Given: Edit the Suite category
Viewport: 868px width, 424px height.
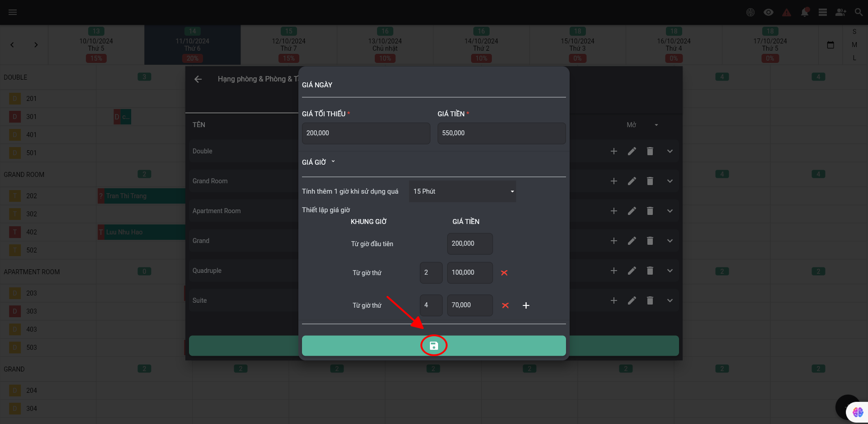Looking at the screenshot, I should tap(632, 300).
